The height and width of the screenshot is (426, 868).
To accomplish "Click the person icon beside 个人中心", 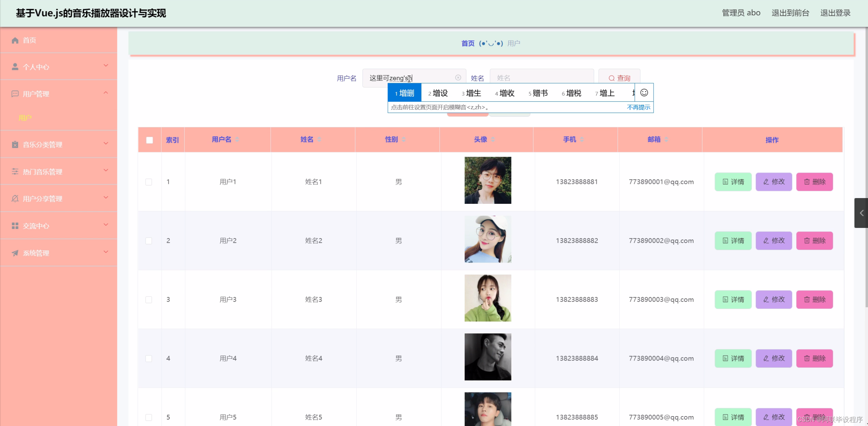I will (15, 67).
